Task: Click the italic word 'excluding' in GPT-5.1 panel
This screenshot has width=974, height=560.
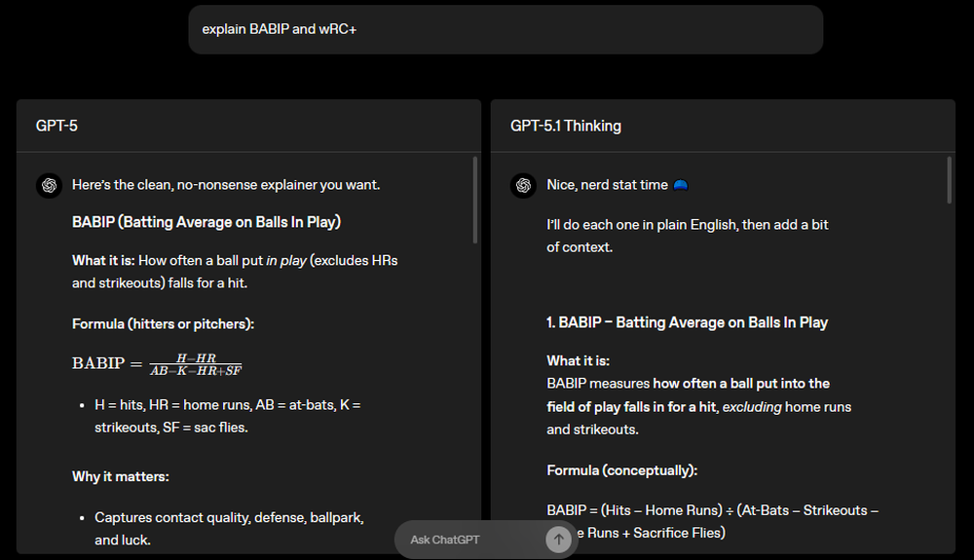Action: [x=752, y=407]
